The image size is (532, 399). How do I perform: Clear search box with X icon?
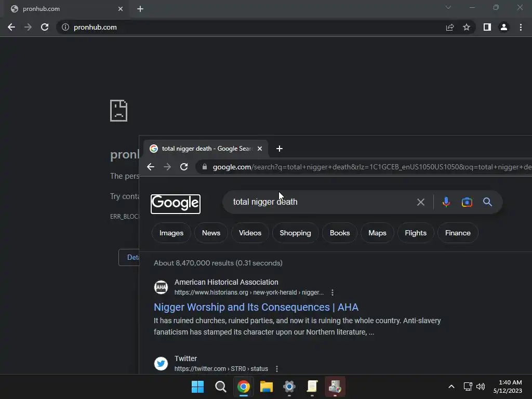click(x=421, y=202)
